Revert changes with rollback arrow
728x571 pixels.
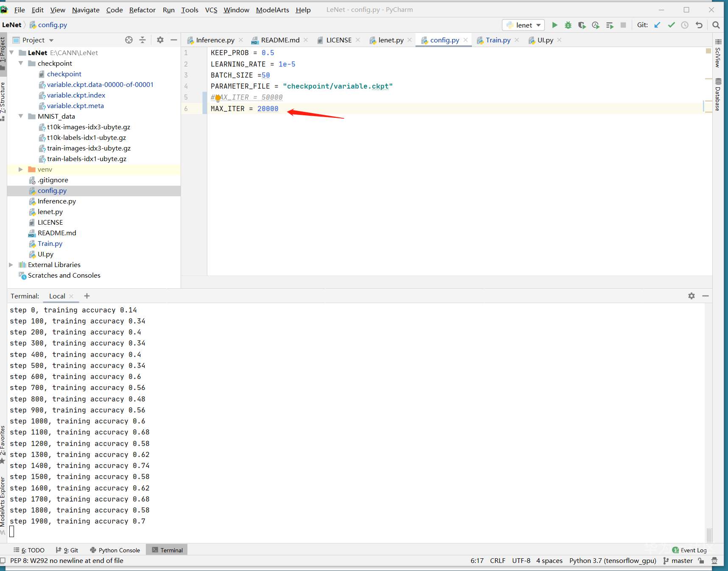pos(699,25)
